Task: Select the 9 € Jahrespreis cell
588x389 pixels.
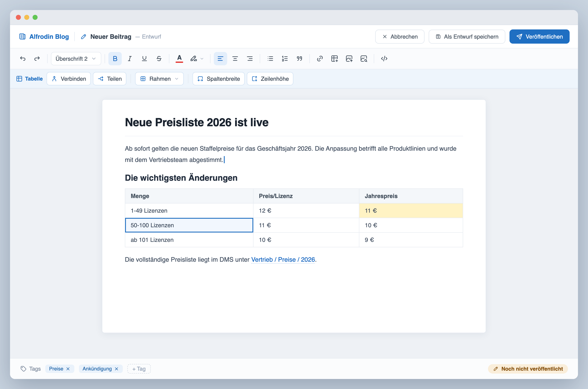Action: click(x=411, y=240)
